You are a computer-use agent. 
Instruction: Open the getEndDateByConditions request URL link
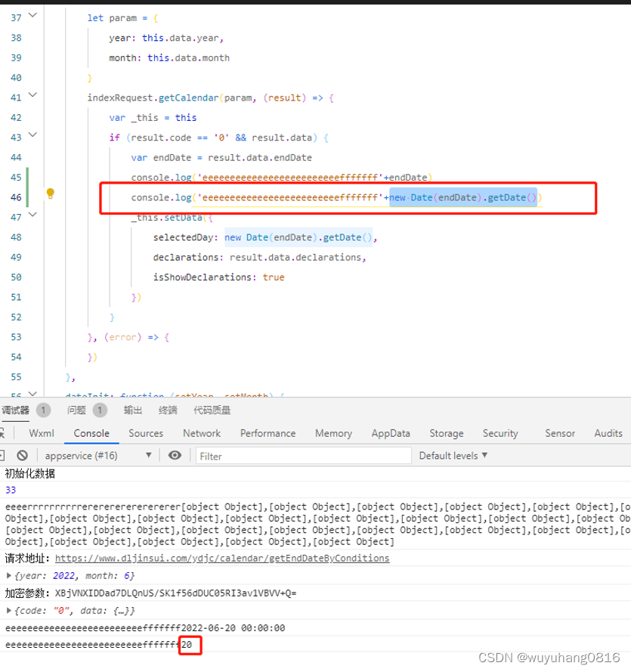[x=222, y=558]
